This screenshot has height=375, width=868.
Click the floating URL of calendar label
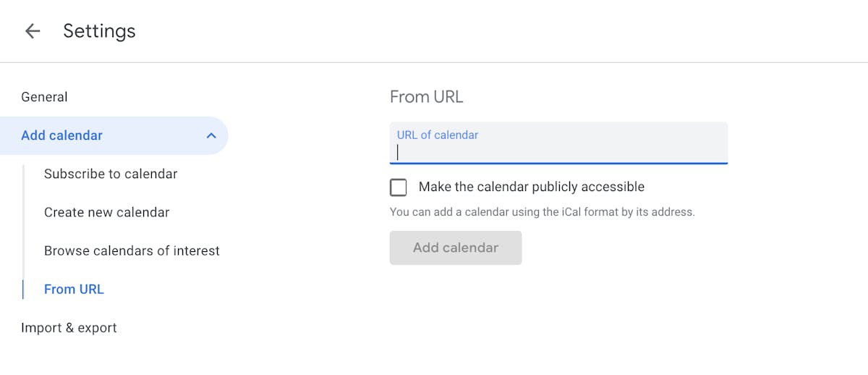point(438,135)
